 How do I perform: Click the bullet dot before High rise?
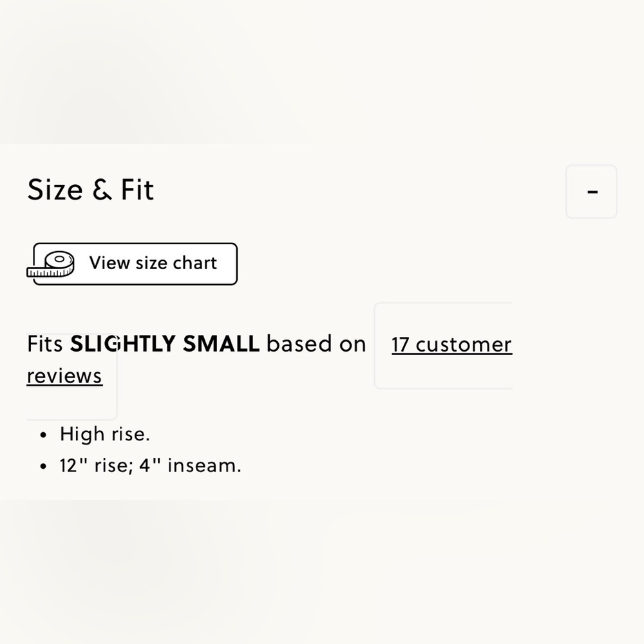point(43,435)
